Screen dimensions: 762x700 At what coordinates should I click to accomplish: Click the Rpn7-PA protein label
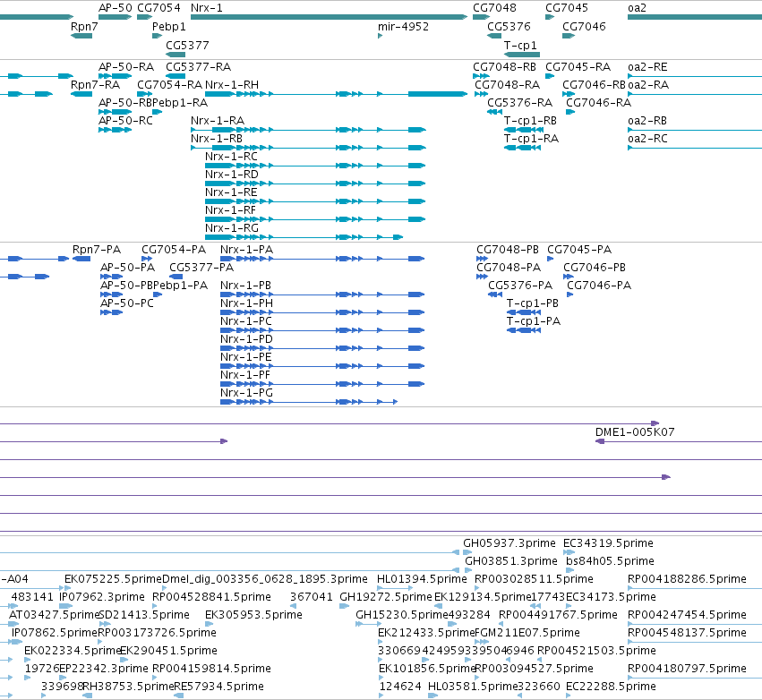pos(97,249)
